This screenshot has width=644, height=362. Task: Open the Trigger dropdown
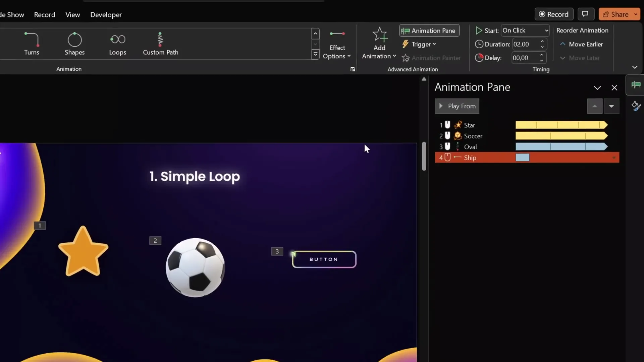tap(419, 44)
